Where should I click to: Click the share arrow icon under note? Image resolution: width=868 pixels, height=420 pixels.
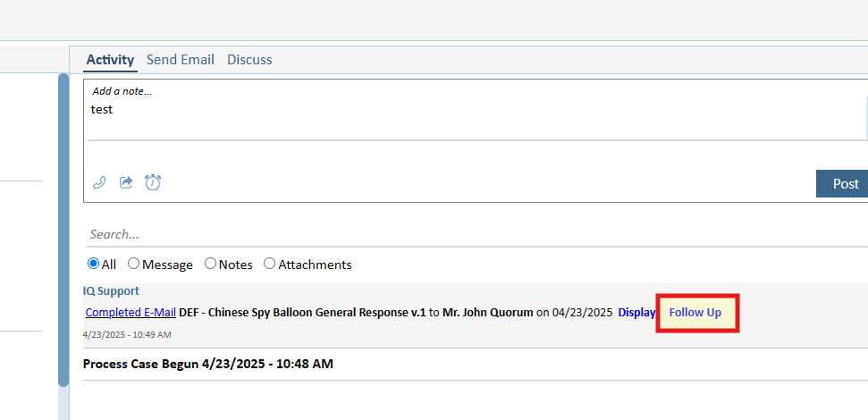click(126, 182)
